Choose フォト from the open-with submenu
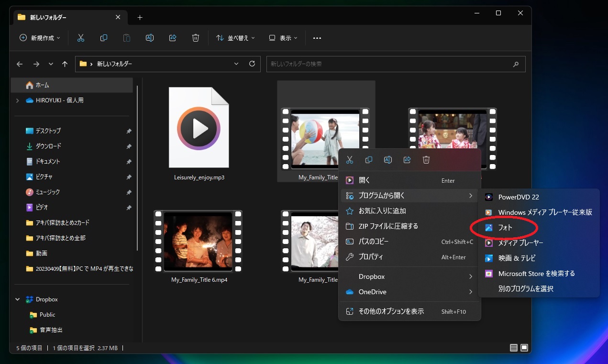This screenshot has width=608, height=364. (x=505, y=228)
